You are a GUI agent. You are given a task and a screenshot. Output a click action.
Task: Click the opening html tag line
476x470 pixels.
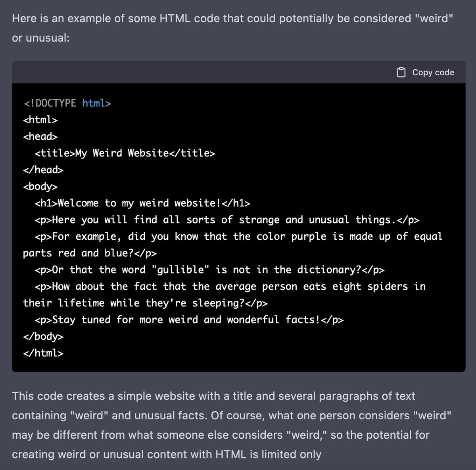(40, 120)
